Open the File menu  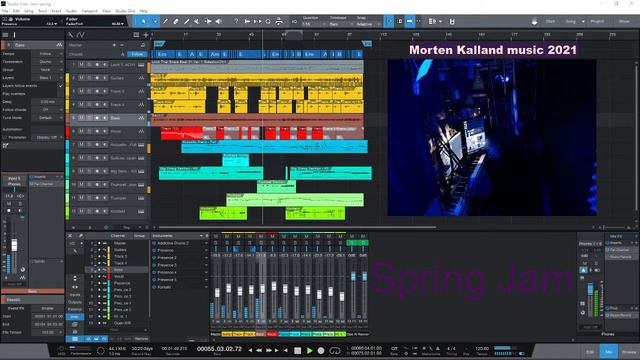[5, 11]
